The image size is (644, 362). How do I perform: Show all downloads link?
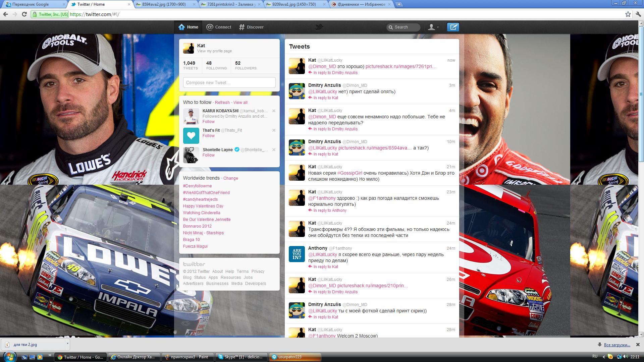click(616, 345)
